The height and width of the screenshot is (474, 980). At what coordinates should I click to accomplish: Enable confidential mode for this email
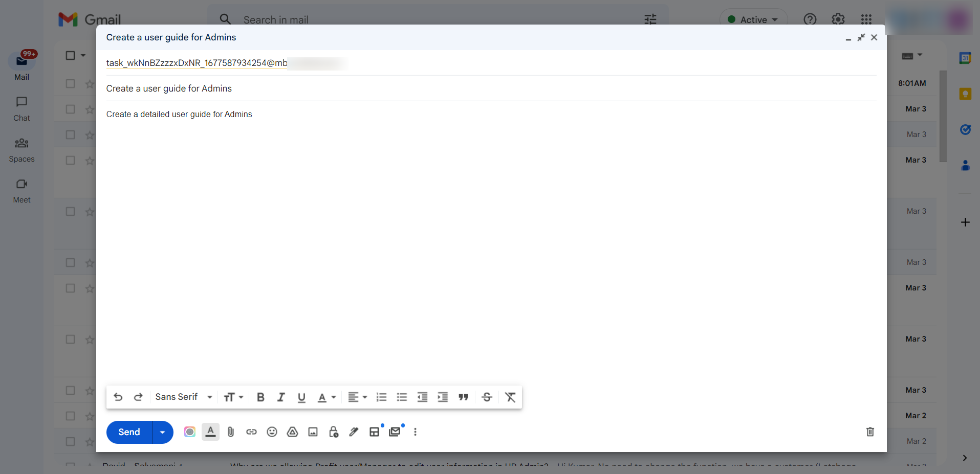coord(333,432)
